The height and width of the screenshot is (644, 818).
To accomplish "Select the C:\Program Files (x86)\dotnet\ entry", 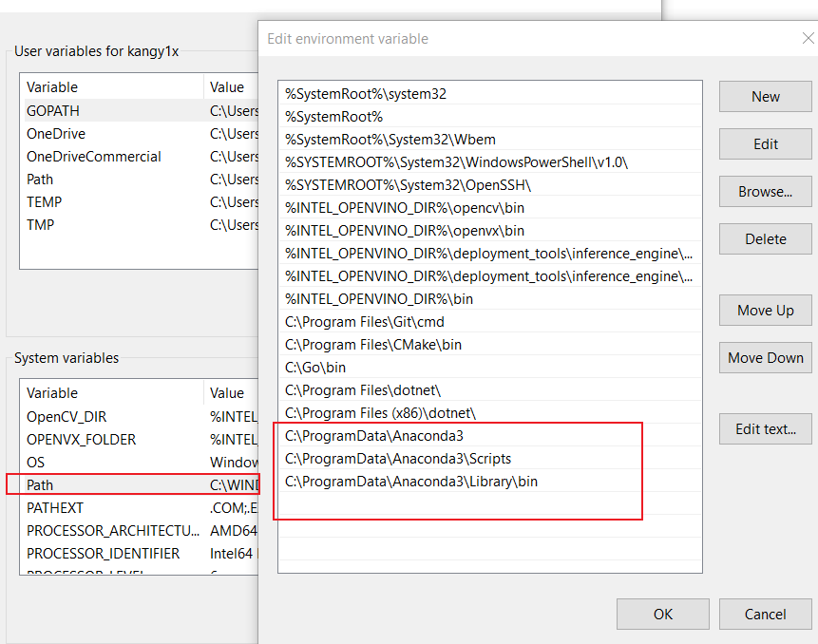I will [x=490, y=413].
